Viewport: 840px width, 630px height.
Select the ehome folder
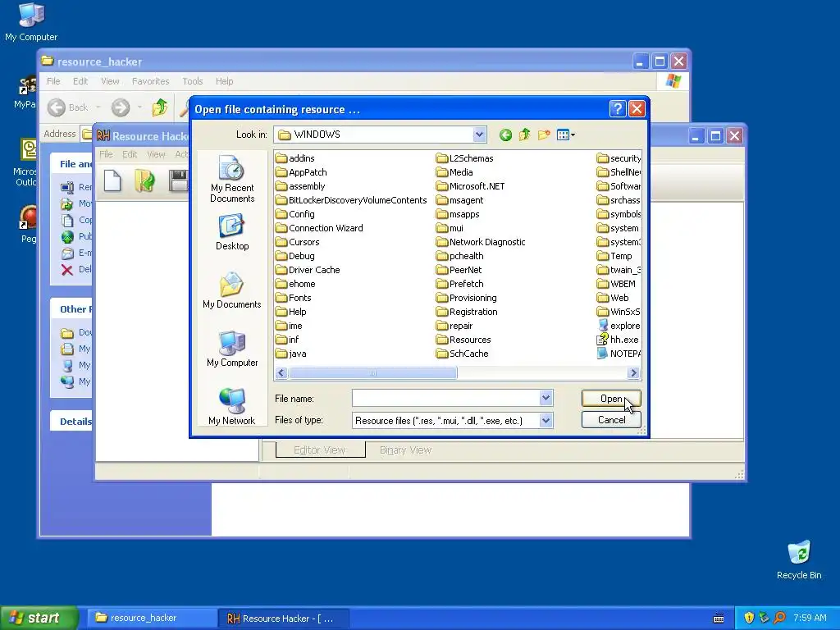(295, 284)
